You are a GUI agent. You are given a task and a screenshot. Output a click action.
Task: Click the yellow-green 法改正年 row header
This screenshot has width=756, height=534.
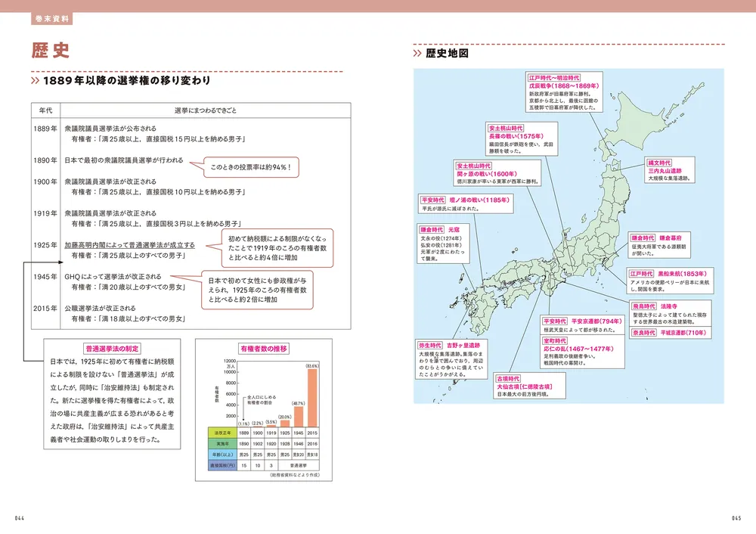click(222, 433)
